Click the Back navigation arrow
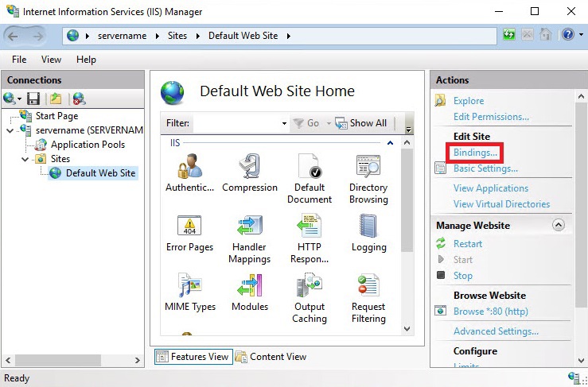588x387 pixels. (x=13, y=37)
